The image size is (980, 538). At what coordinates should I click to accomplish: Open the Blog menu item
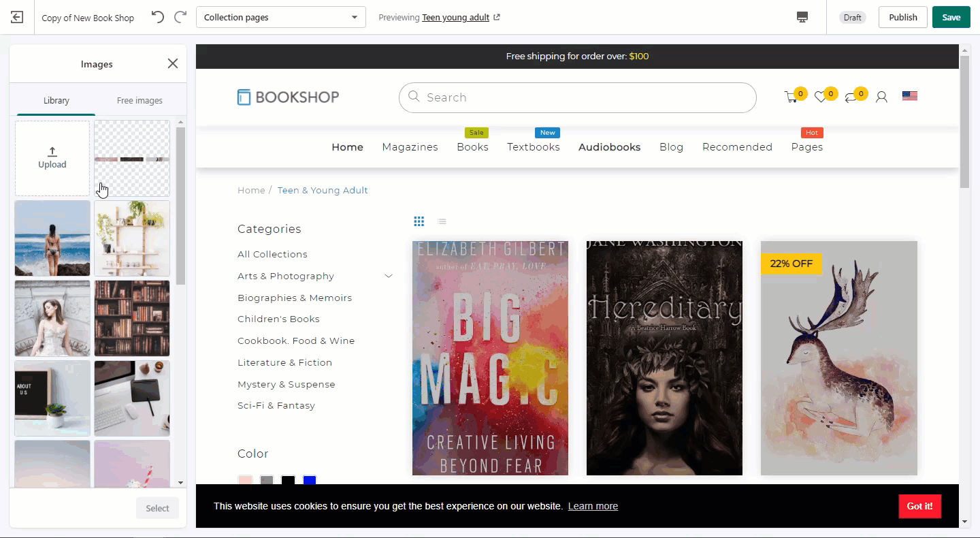[671, 147]
